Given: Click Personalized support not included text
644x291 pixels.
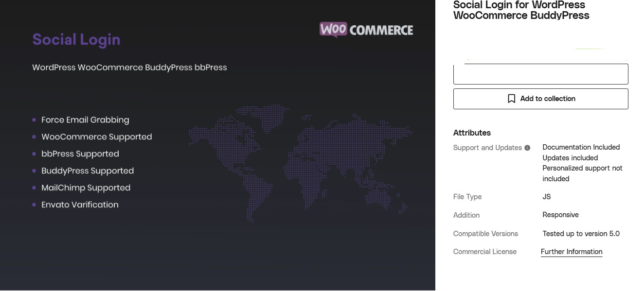Looking at the screenshot, I should pos(582,173).
